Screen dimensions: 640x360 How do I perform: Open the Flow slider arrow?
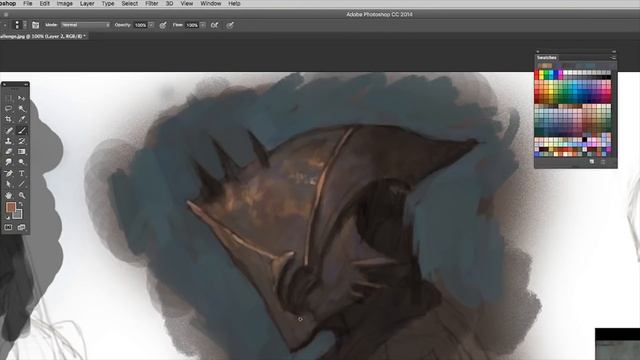[x=202, y=25]
